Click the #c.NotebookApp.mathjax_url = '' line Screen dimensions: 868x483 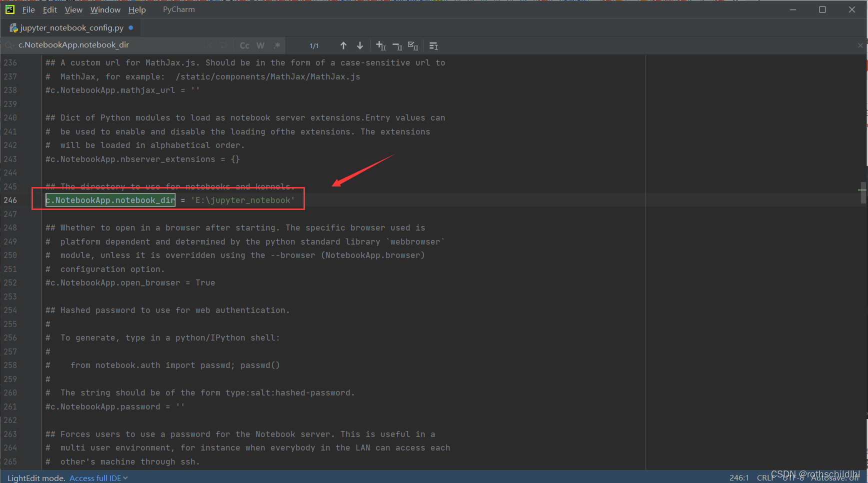pos(122,90)
